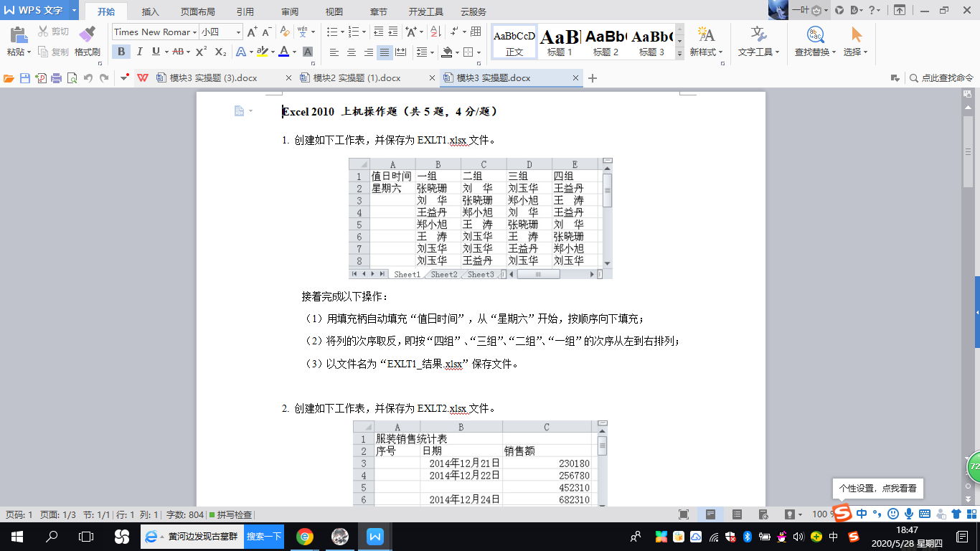The image size is (980, 551).
Task: Switch to the 插入 (Insert) ribbon tab
Action: [x=151, y=12]
